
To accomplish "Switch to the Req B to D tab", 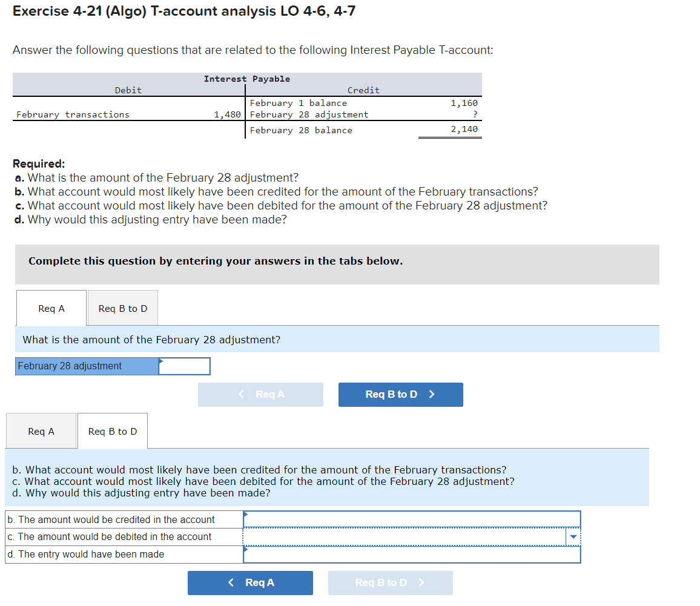I will (x=122, y=308).
